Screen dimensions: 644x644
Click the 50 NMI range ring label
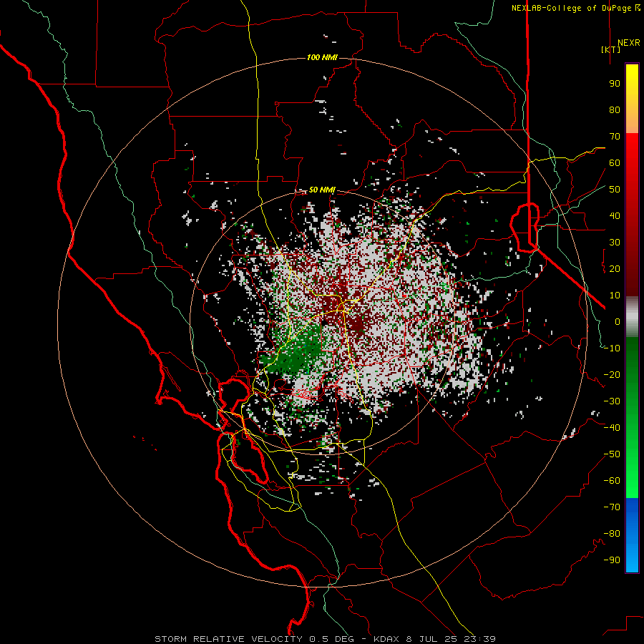(322, 190)
